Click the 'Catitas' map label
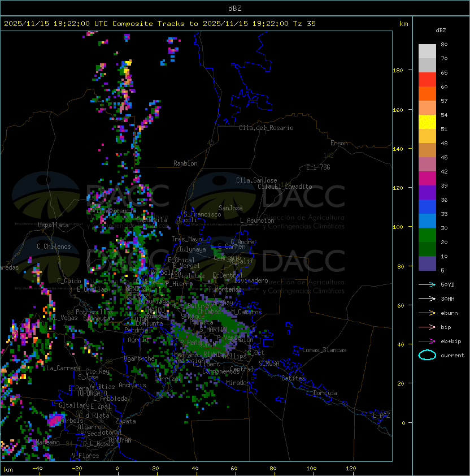 click(x=293, y=378)
